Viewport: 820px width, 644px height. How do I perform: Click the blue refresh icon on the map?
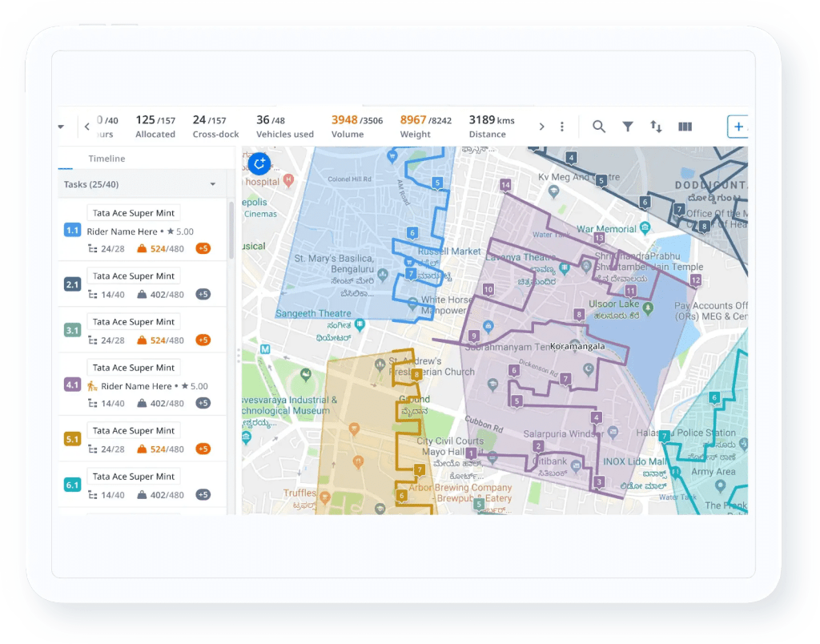tap(259, 163)
